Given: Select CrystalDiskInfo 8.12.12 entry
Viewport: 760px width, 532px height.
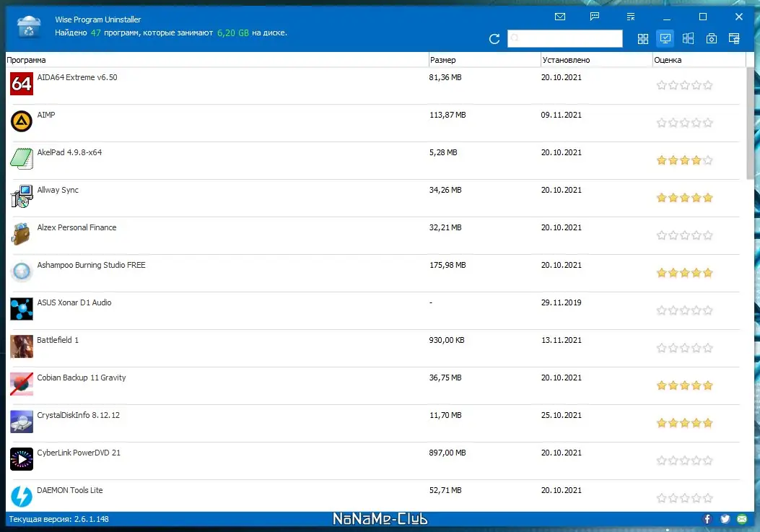Looking at the screenshot, I should coord(78,415).
